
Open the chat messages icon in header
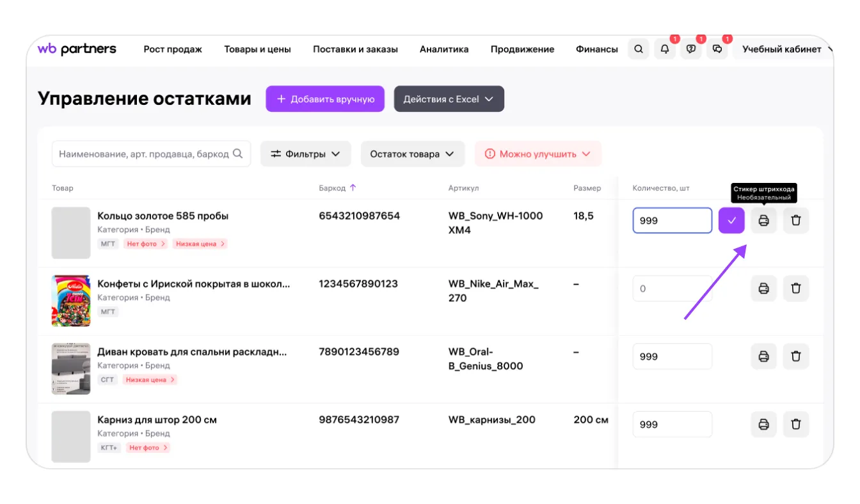point(717,49)
